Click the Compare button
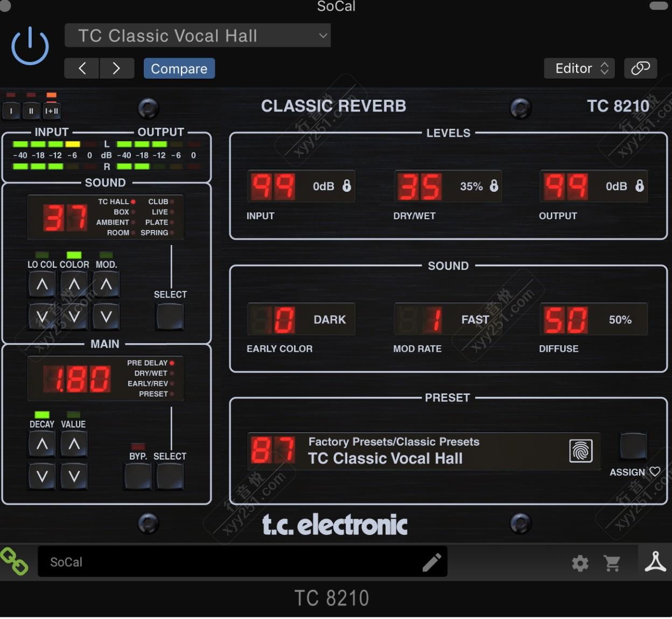This screenshot has width=672, height=619. (179, 68)
